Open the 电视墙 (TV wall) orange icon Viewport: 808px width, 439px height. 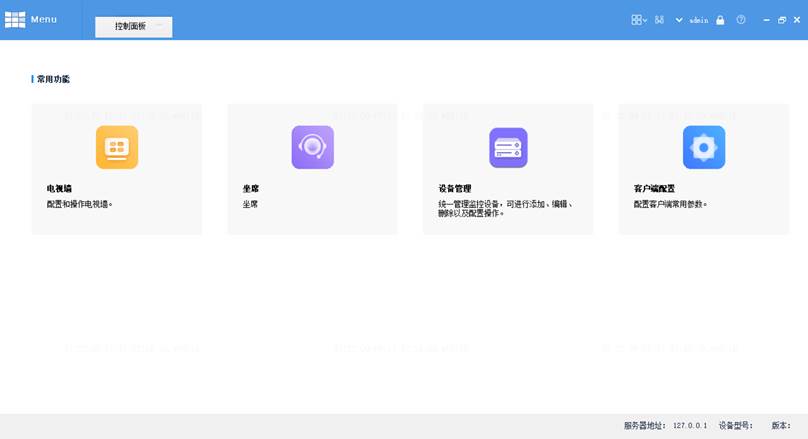(x=117, y=148)
